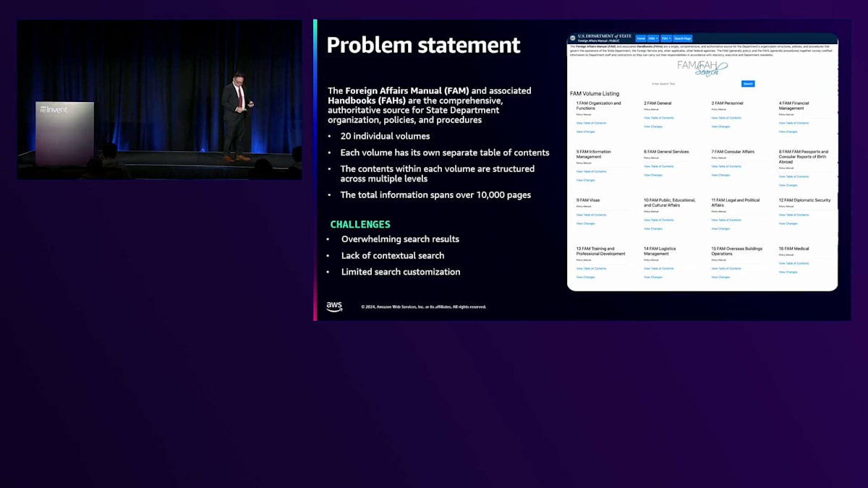Click the FAM/FAH Search logo

(702, 68)
